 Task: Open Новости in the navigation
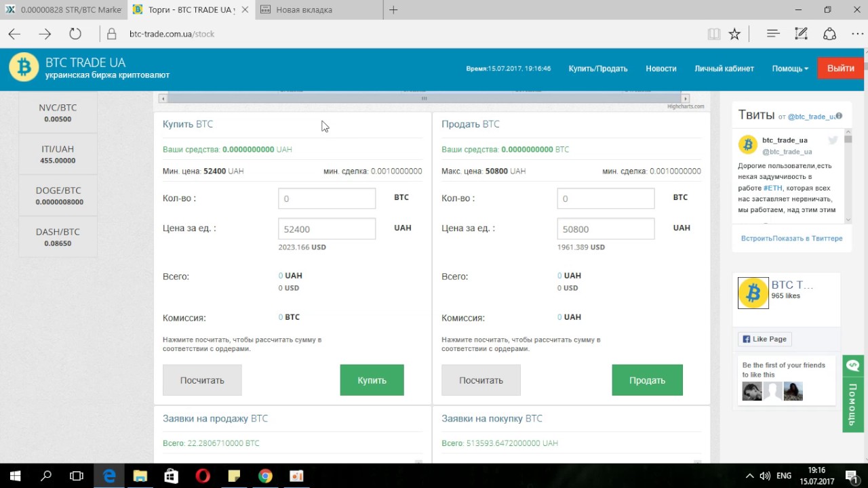click(661, 68)
